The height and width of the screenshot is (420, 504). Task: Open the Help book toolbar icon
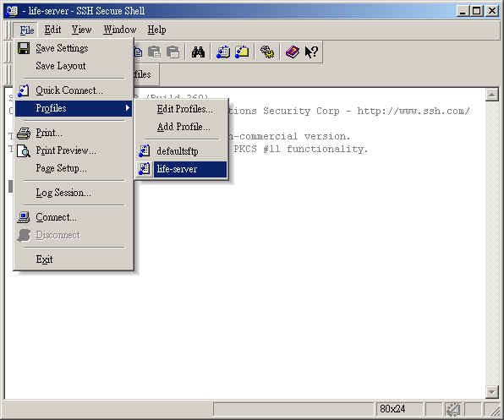click(x=293, y=52)
